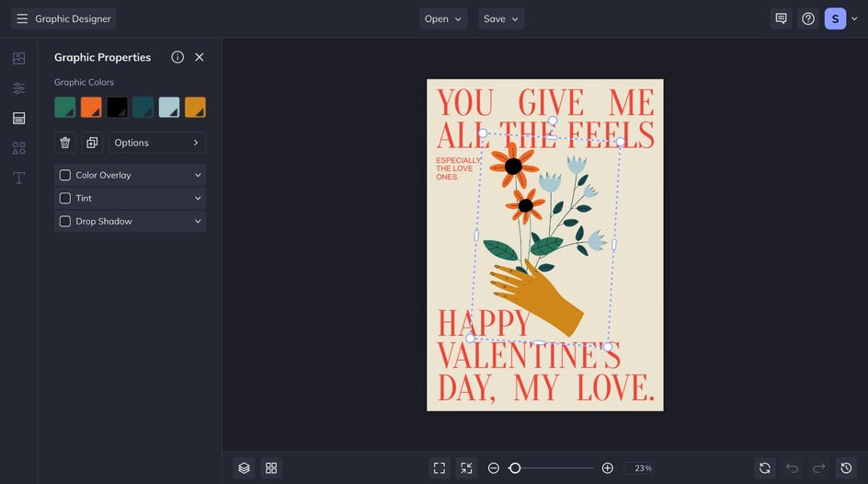Click the zoom in plus icon
868x484 pixels.
tap(608, 468)
